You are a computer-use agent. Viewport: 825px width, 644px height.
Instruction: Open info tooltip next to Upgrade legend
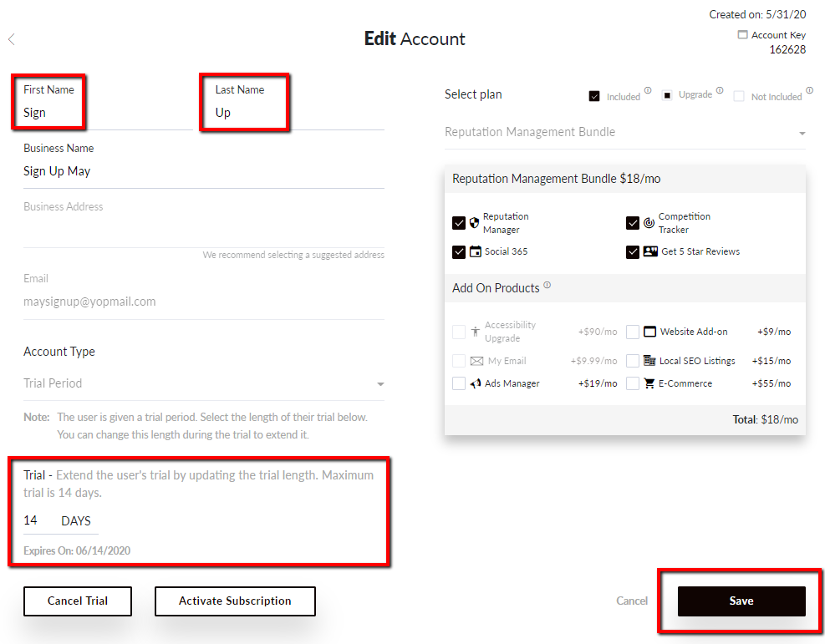(x=719, y=90)
